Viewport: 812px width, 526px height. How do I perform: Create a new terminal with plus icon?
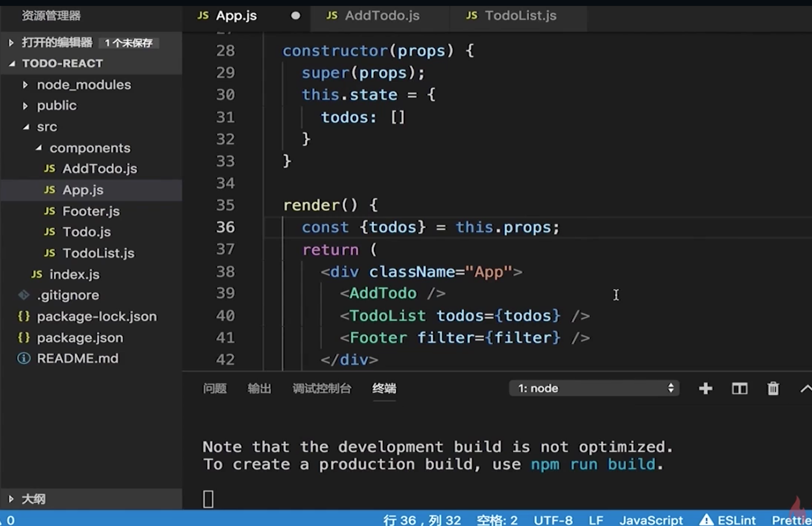point(706,388)
